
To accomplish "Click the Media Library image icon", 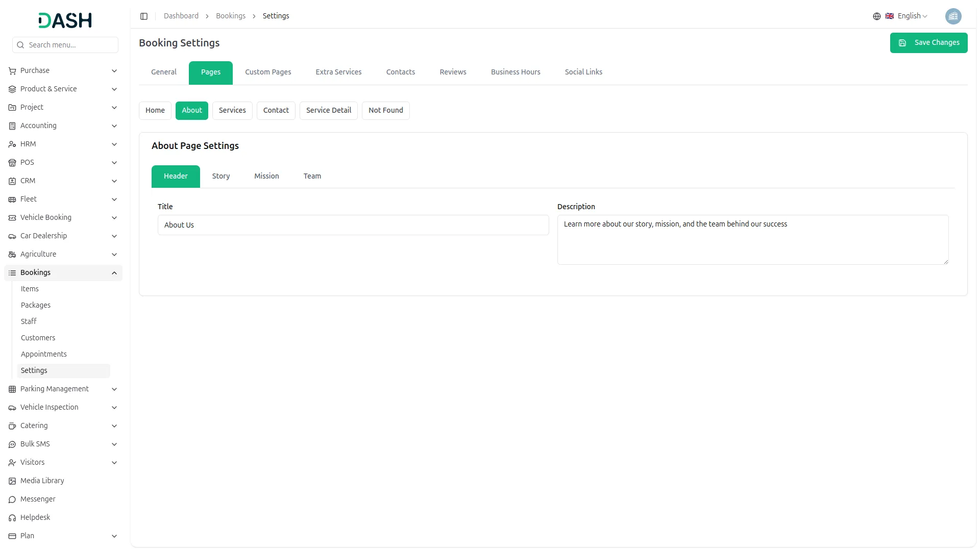I will coord(12,481).
